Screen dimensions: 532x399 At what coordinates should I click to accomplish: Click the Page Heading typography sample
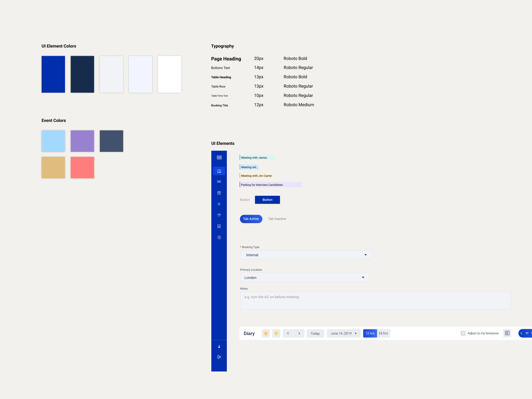[x=226, y=59]
